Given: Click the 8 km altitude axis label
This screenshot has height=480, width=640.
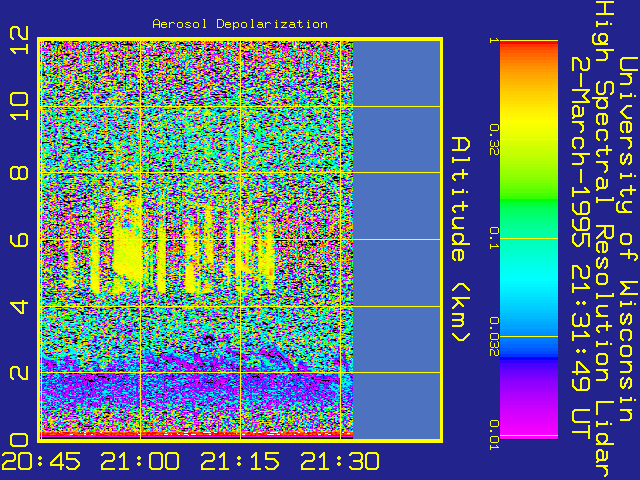Looking at the screenshot, I should point(19,173).
